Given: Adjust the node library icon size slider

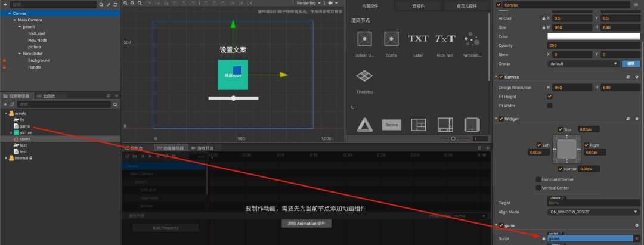Looking at the screenshot, I should 453,139.
